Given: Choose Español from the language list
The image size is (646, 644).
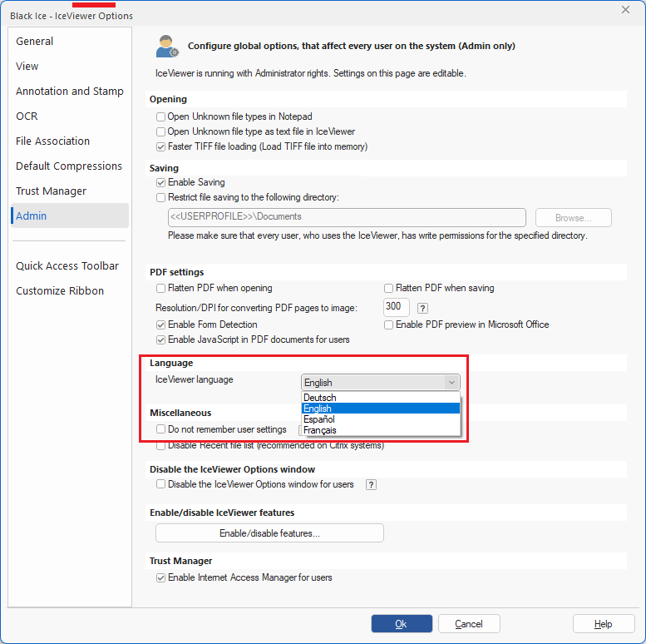Looking at the screenshot, I should [381, 419].
